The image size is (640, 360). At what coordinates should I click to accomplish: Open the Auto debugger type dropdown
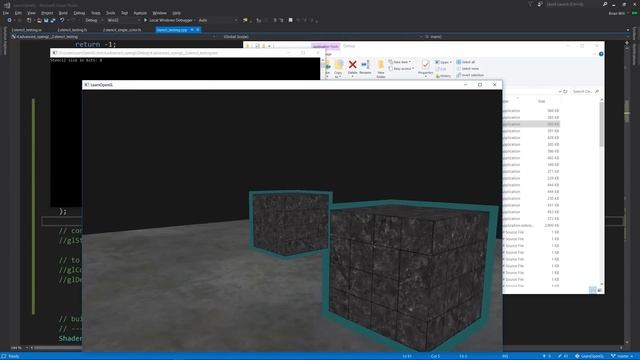(218, 20)
